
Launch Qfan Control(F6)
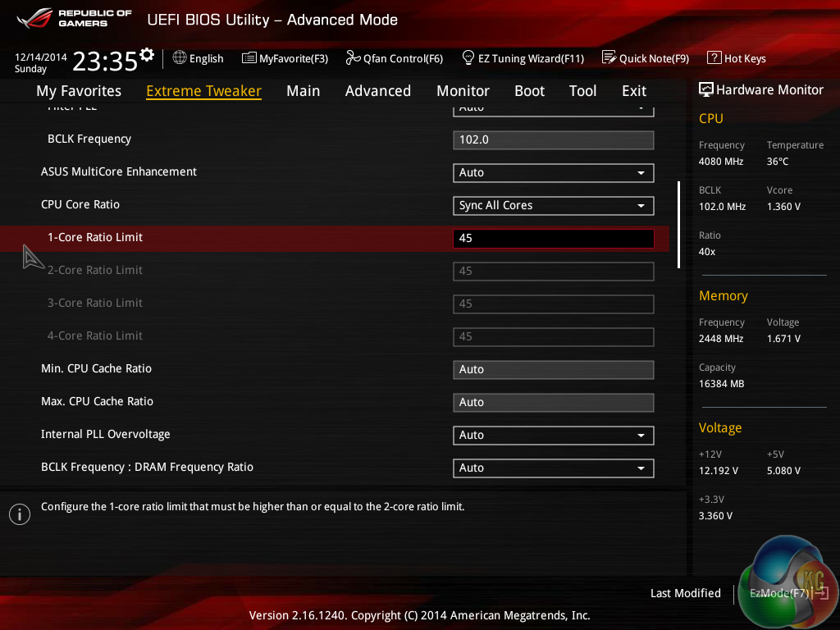403,58
